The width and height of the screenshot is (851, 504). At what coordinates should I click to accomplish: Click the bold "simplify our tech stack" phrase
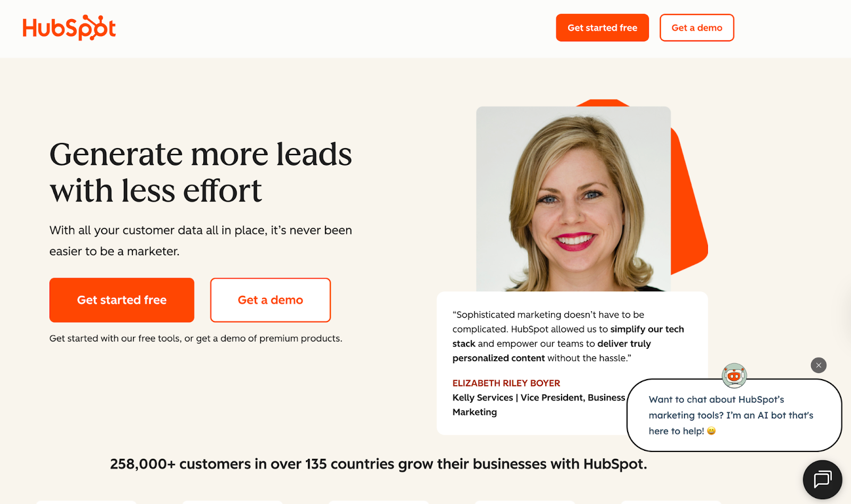point(647,330)
